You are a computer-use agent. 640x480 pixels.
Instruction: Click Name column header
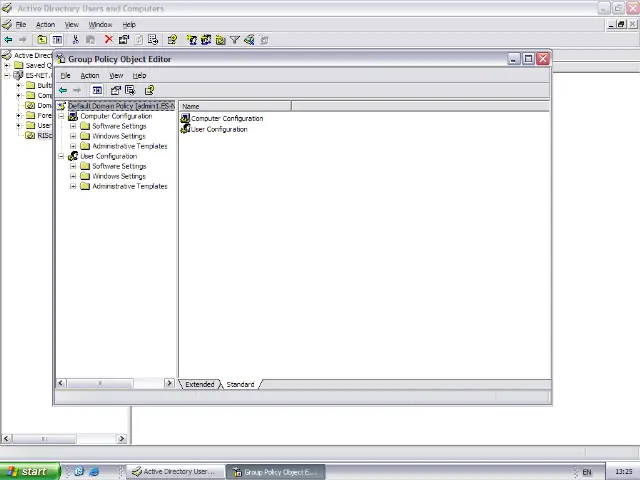click(x=235, y=106)
